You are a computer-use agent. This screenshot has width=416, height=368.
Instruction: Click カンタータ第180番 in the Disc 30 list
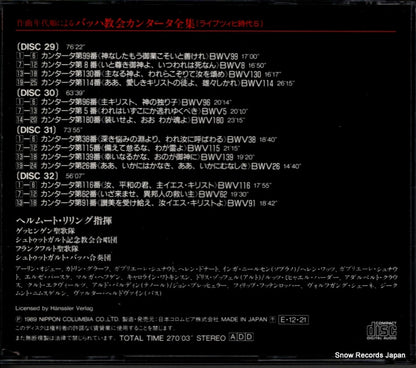[x=71, y=120]
